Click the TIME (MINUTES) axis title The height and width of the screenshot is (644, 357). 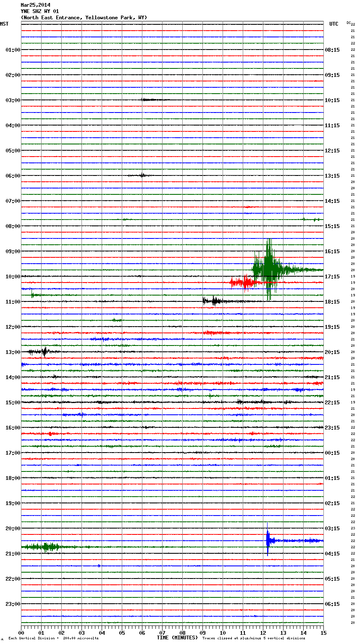pyautogui.click(x=177, y=638)
